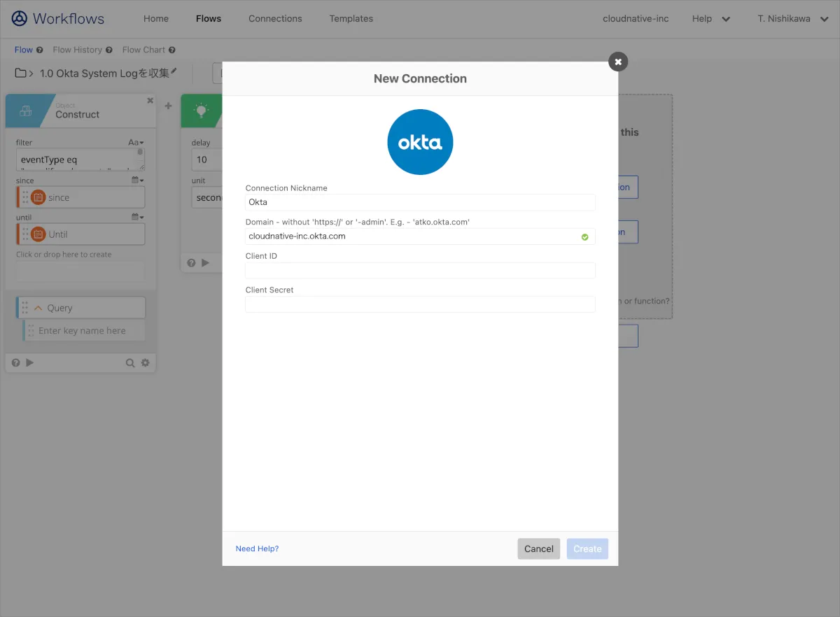The height and width of the screenshot is (617, 840).
Task: Switch to the Flow History tab
Action: point(77,50)
